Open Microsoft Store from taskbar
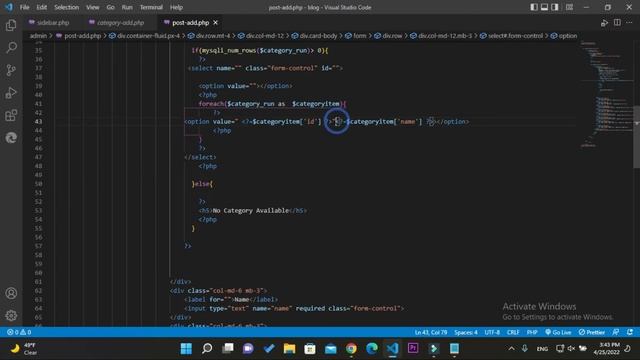This screenshot has width=640, height=360. coord(310,349)
